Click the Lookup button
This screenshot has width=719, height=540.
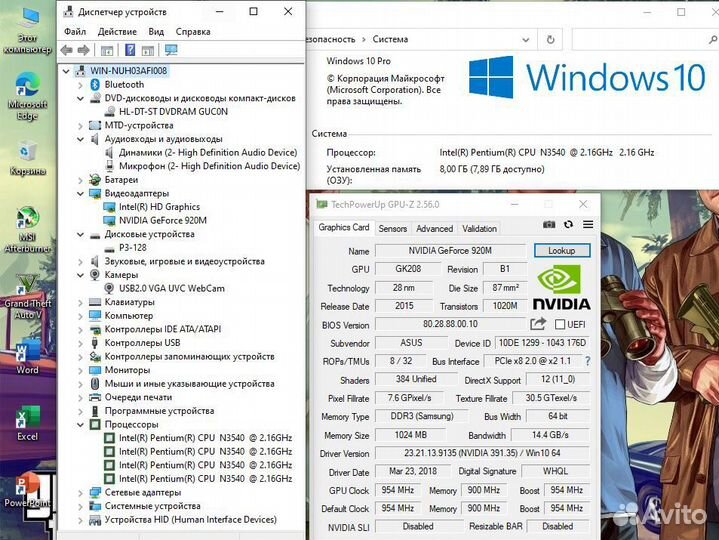point(562,250)
